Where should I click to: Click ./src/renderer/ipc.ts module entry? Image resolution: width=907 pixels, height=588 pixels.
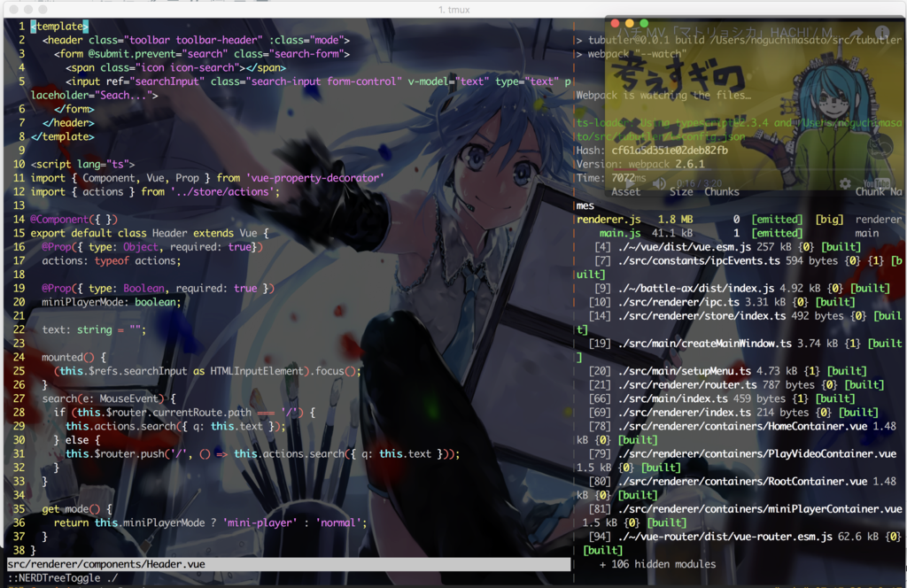click(678, 302)
